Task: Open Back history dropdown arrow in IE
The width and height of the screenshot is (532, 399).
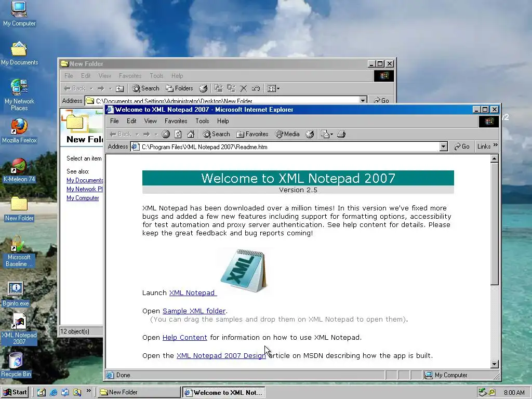Action: pyautogui.click(x=137, y=135)
